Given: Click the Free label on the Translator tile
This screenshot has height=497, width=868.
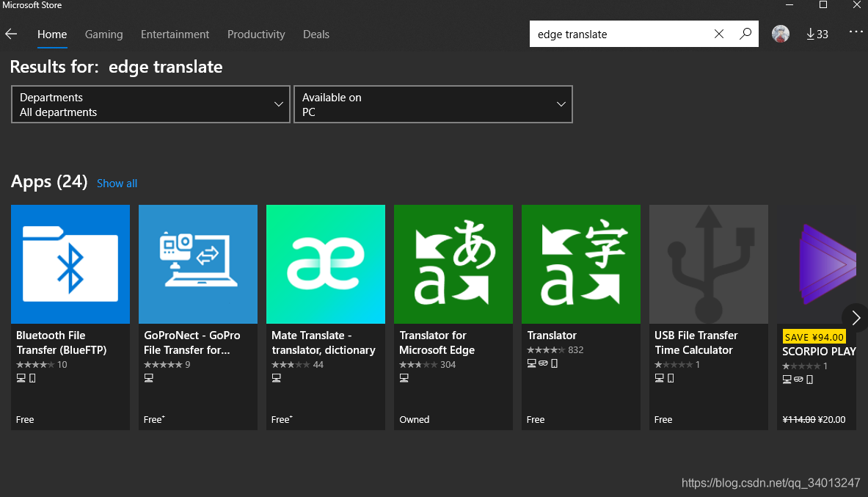Looking at the screenshot, I should 536,419.
